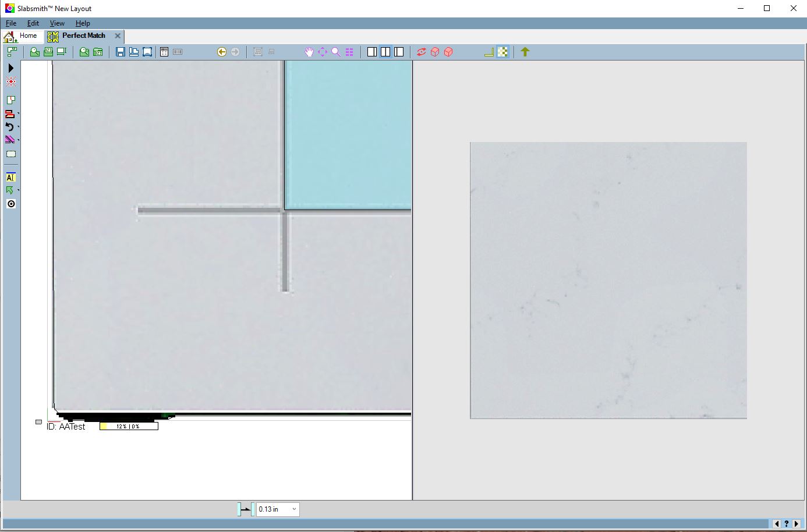This screenshot has width=807, height=532.
Task: Click the slab texture preview image
Action: 608,280
